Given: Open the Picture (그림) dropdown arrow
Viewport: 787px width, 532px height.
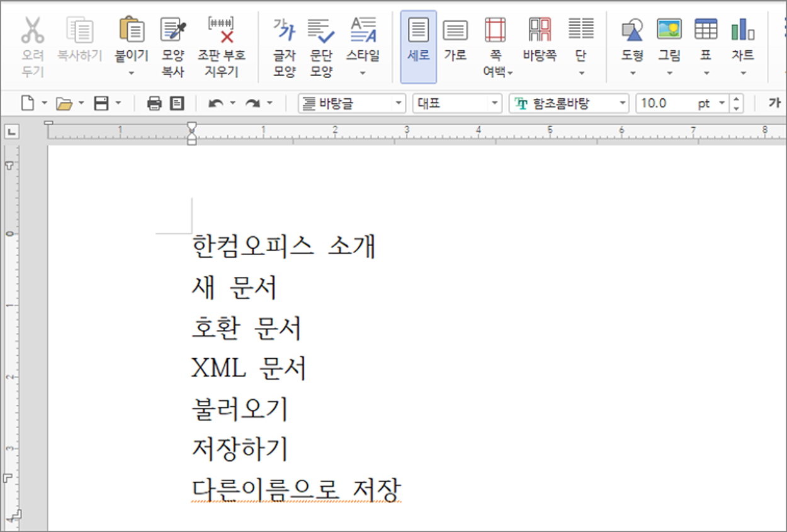Looking at the screenshot, I should (669, 73).
